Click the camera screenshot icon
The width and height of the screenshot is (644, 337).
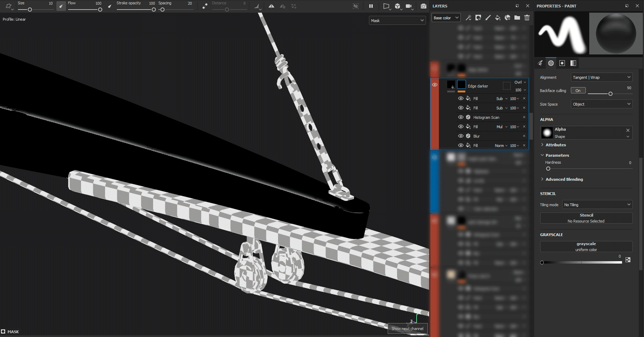click(423, 6)
